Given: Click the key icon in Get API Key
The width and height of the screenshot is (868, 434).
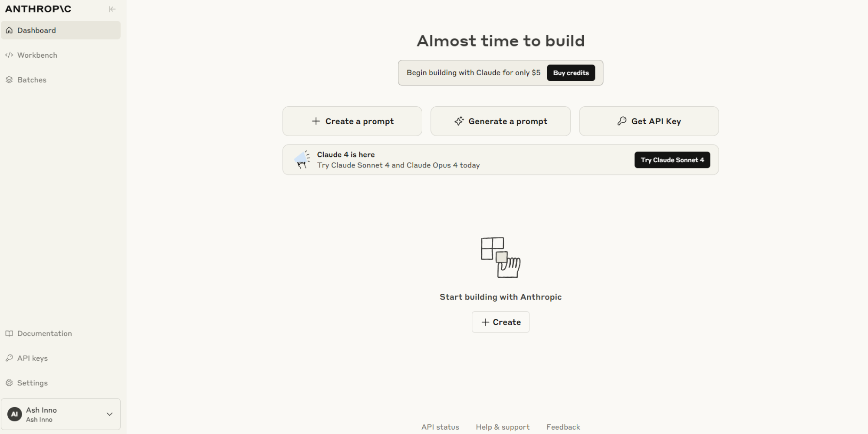Looking at the screenshot, I should pos(622,121).
